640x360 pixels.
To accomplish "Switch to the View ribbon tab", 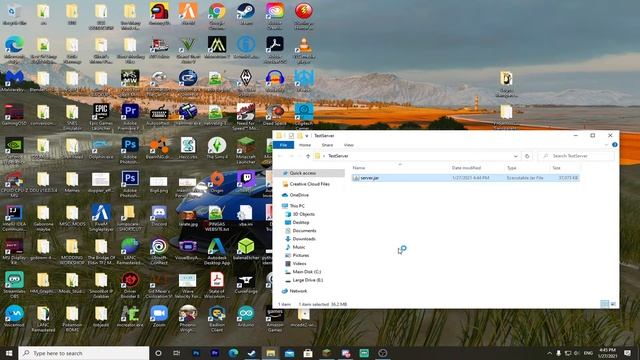I will point(349,145).
